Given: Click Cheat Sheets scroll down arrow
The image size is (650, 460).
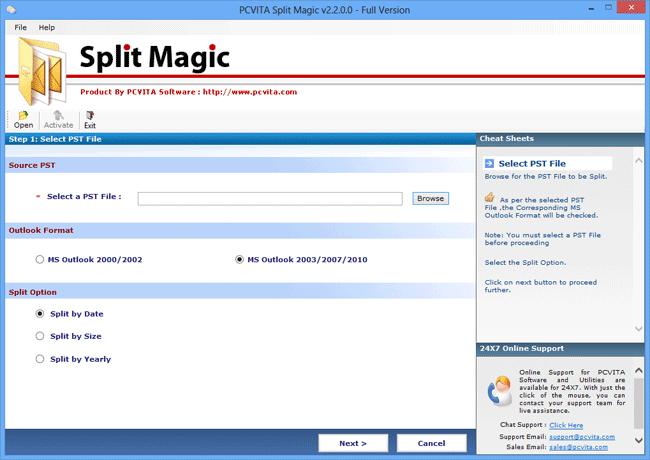Looking at the screenshot, I should point(638,329).
